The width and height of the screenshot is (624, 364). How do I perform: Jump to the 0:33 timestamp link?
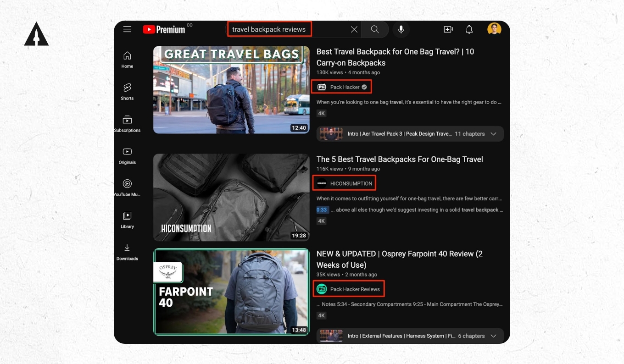pos(322,210)
